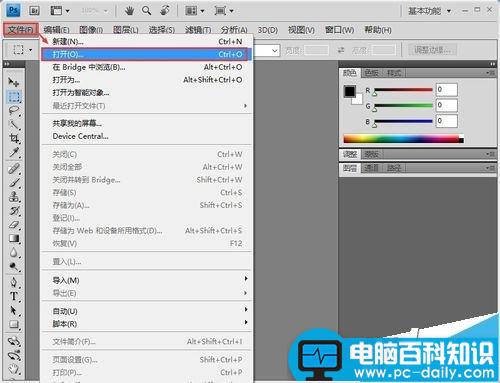
Task: Select the Hand tool in the top application bar
Action: (129, 11)
